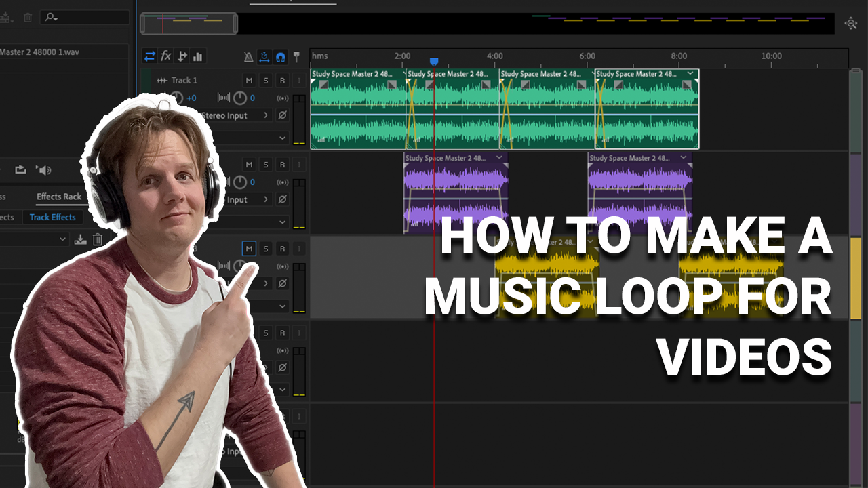The height and width of the screenshot is (488, 868).
Task: Click Track 1 stereo pan knob
Action: click(x=240, y=98)
